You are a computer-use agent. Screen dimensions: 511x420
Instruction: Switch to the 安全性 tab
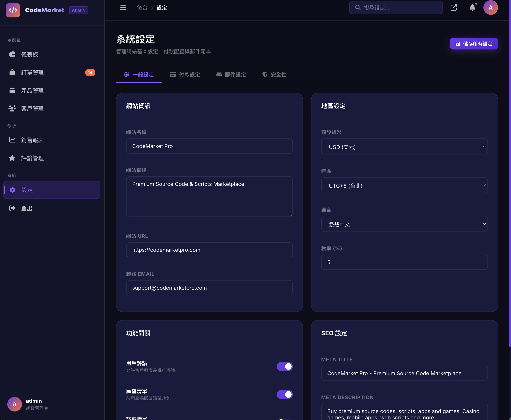274,75
